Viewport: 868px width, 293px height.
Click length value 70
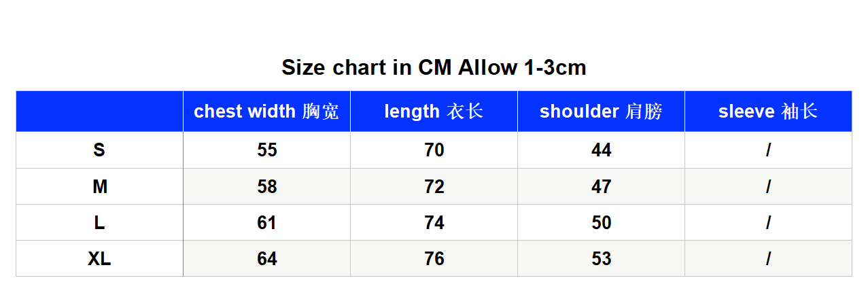[x=434, y=150]
